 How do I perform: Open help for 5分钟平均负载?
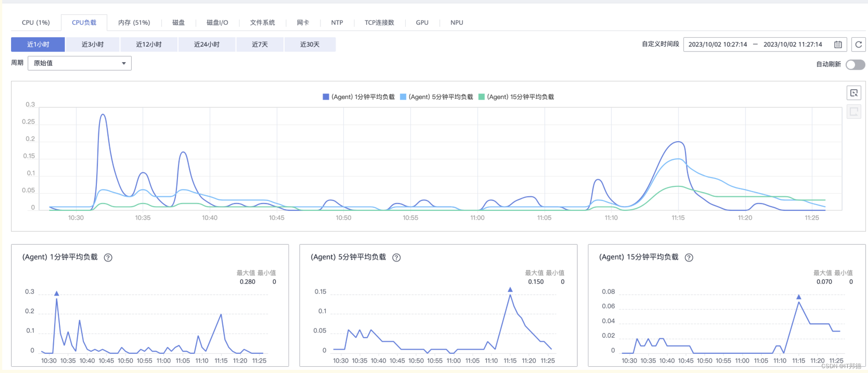pos(396,258)
